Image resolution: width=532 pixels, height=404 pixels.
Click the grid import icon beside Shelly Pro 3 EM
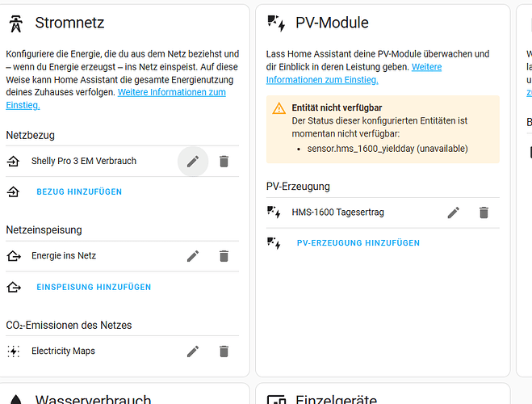[x=13, y=162]
